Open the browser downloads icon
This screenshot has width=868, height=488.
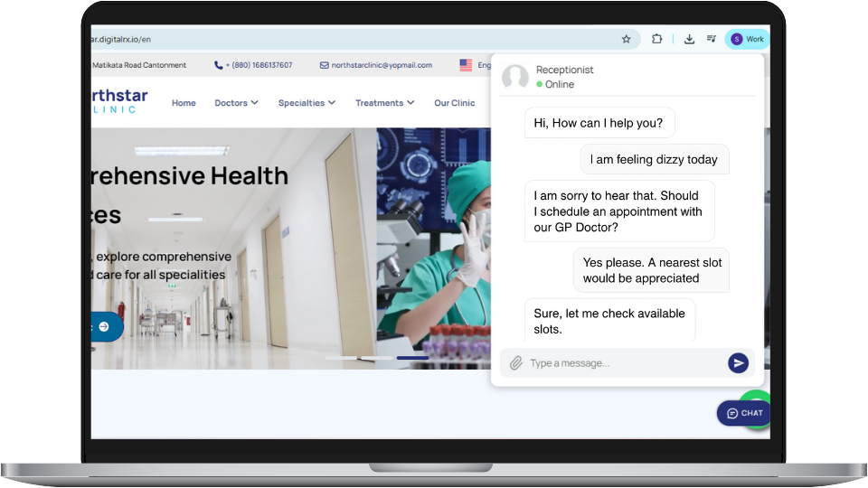tap(689, 39)
